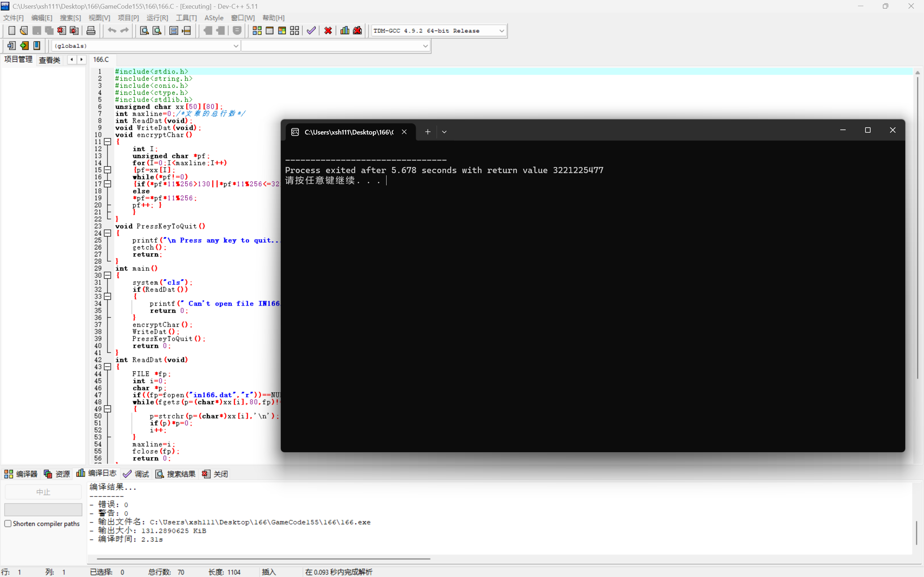Open the (globals) scope dropdown
924x577 pixels.
point(236,46)
